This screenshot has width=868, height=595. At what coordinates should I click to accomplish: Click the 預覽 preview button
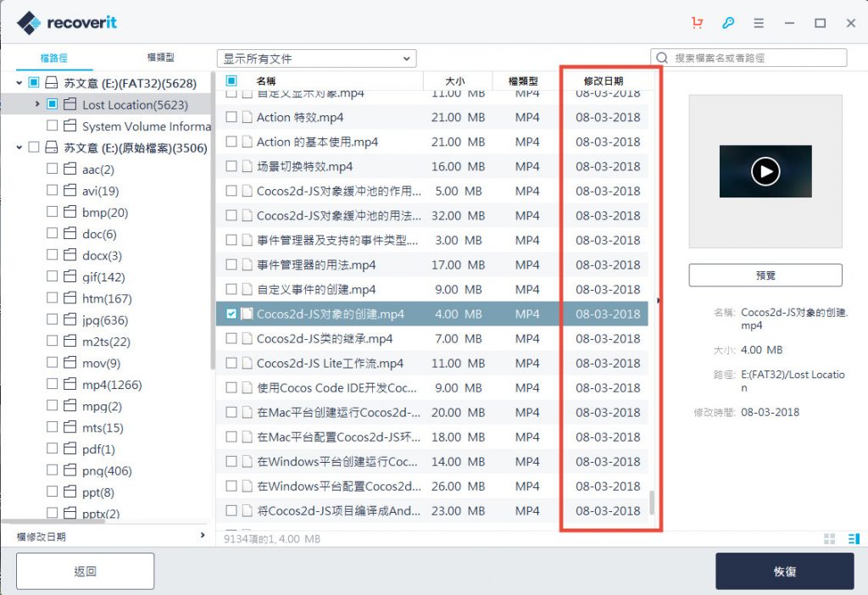point(765,275)
